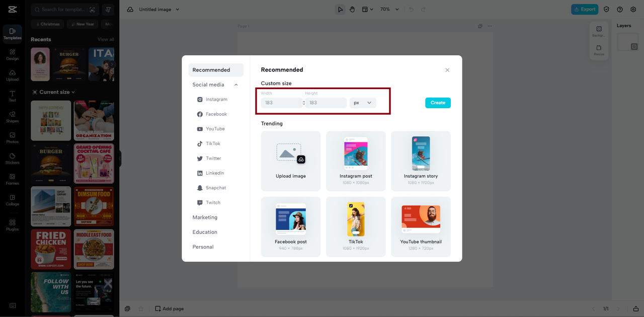The width and height of the screenshot is (644, 317).
Task: Open the Frames sidebar panel
Action: pos(12,179)
